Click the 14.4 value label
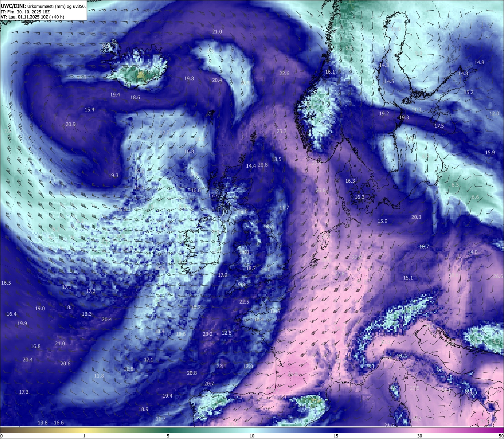The image size is (504, 439). coord(251,166)
